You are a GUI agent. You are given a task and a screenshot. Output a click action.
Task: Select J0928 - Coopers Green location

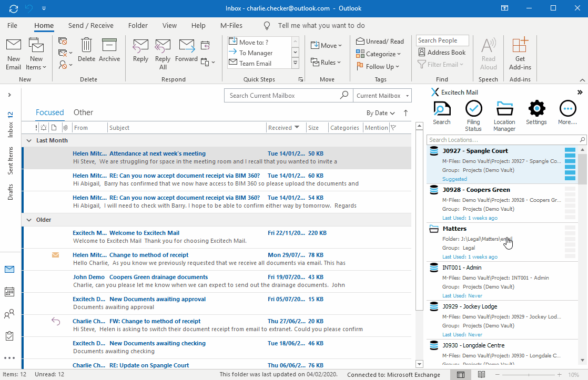[502, 203]
